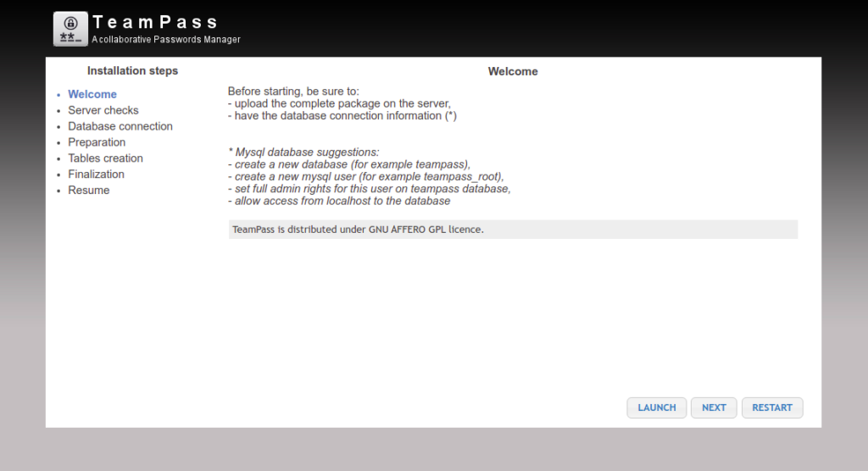Select the Finalization step
Viewport: 868px width, 471px height.
point(97,175)
